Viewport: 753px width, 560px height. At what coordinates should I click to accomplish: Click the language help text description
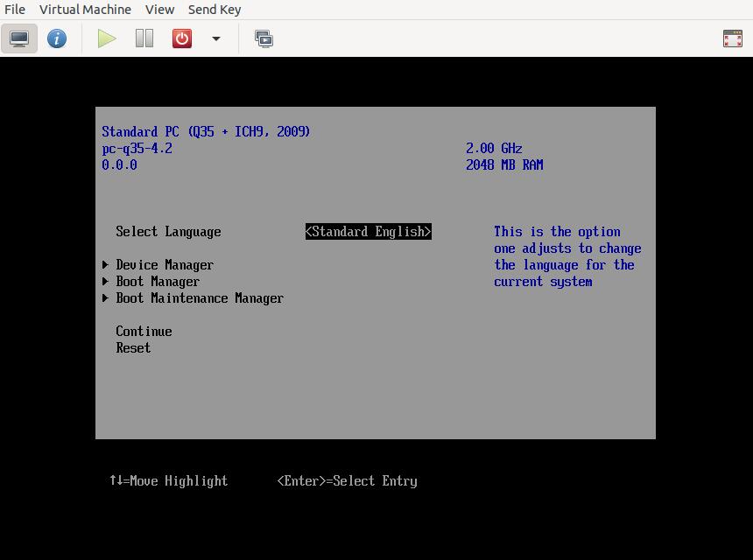(x=567, y=256)
